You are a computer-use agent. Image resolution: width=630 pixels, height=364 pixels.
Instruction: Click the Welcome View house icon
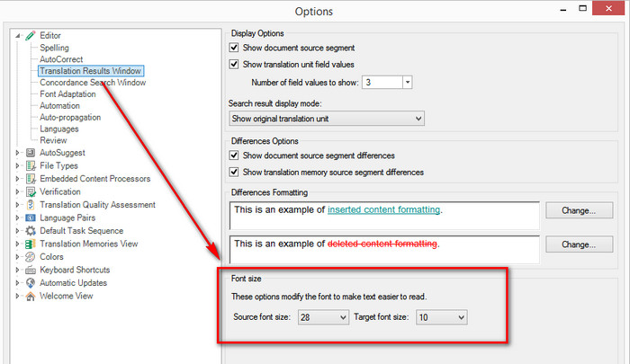(x=31, y=297)
